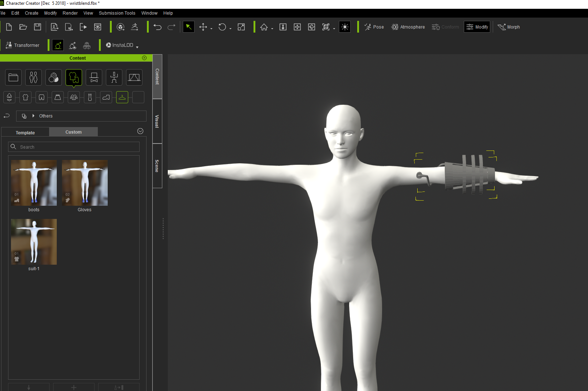Select the Cloth content category
The image size is (588, 391).
(74, 77)
